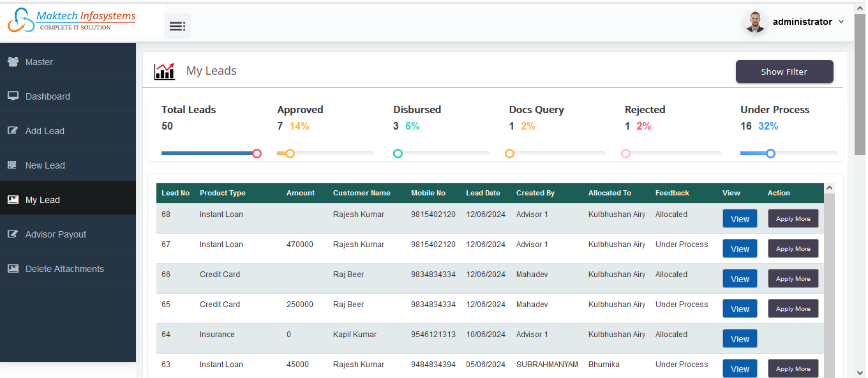Click the Master users icon in sidebar
The width and height of the screenshot is (868, 378).
(x=13, y=62)
